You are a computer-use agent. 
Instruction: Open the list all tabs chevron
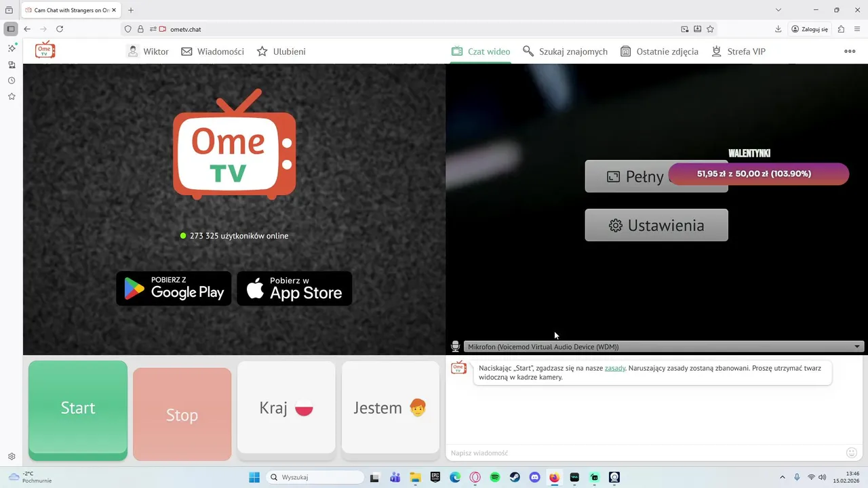pyautogui.click(x=778, y=10)
